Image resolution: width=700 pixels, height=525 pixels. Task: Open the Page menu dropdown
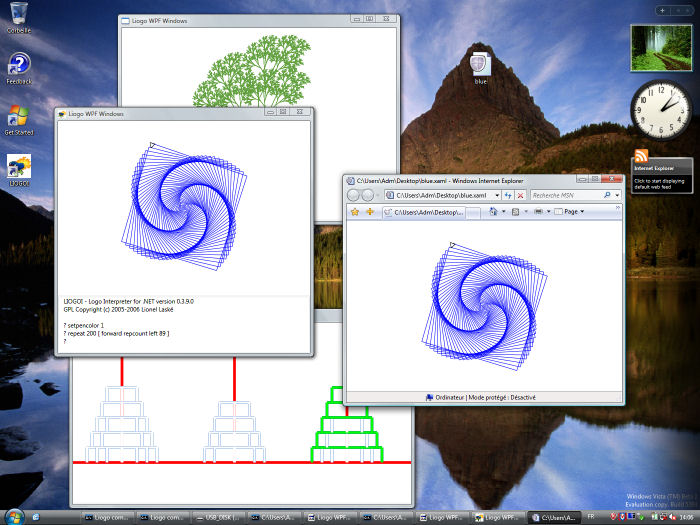point(570,212)
